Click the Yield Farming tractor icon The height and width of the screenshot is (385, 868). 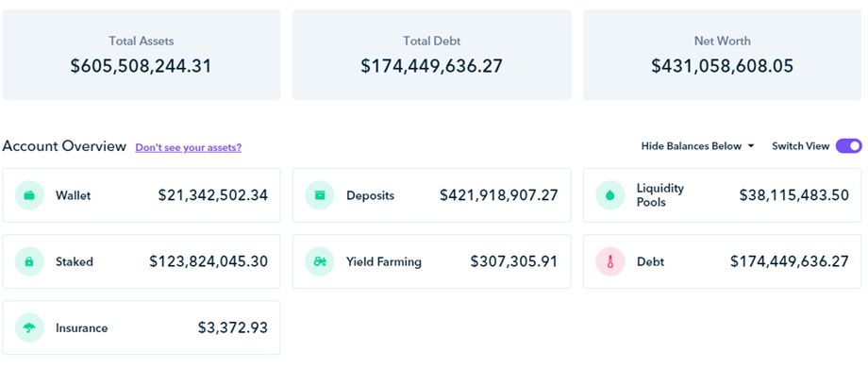[x=320, y=261]
